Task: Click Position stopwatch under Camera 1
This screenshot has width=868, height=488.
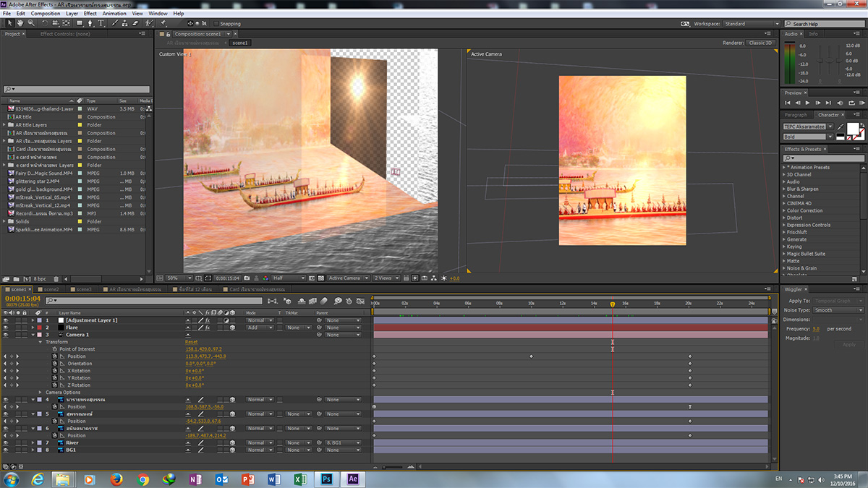Action: coord(54,356)
